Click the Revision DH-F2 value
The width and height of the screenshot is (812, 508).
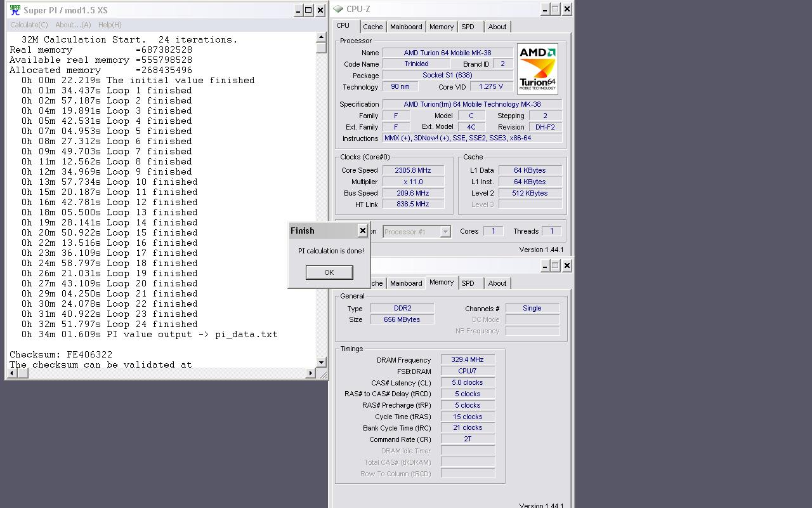click(545, 127)
